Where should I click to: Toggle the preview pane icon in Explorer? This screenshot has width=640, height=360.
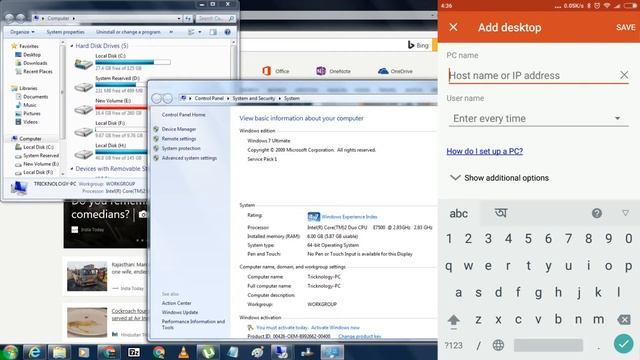click(213, 32)
